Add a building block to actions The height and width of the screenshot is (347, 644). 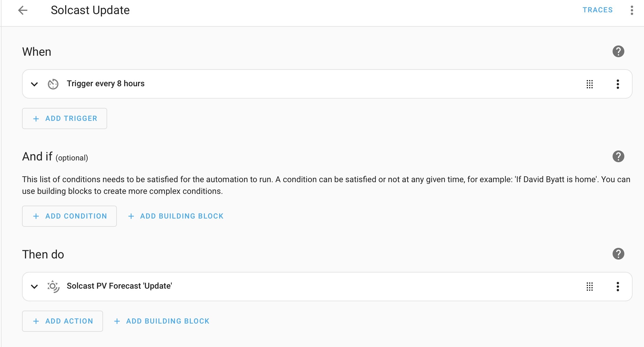coord(162,321)
